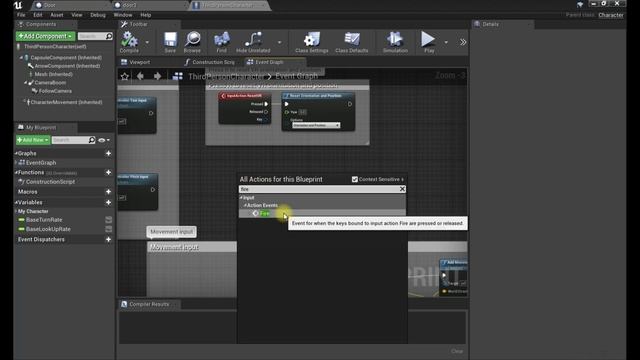Image resolution: width=640 pixels, height=360 pixels.
Task: Select CharacterMovement (Inherited)
Action: pos(66,102)
